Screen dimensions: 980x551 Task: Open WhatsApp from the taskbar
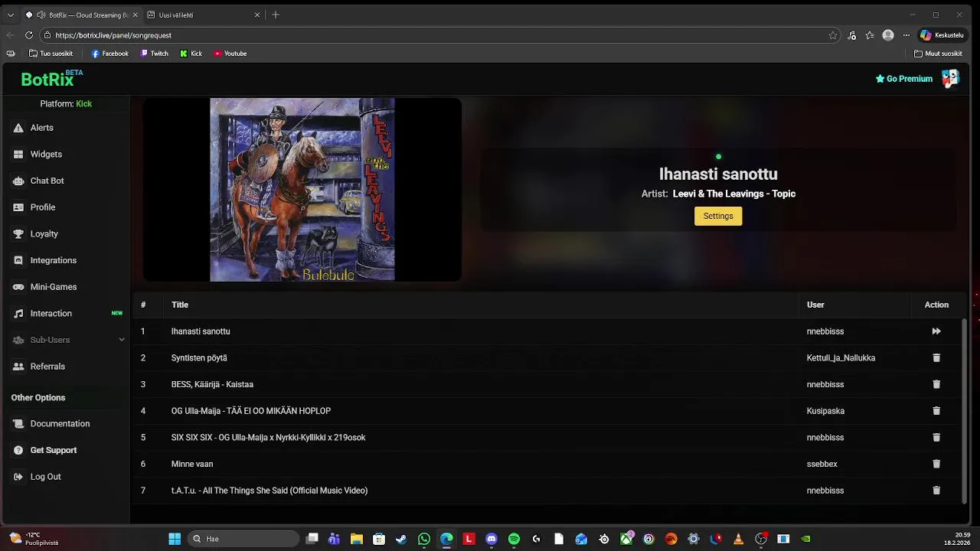[x=424, y=539]
